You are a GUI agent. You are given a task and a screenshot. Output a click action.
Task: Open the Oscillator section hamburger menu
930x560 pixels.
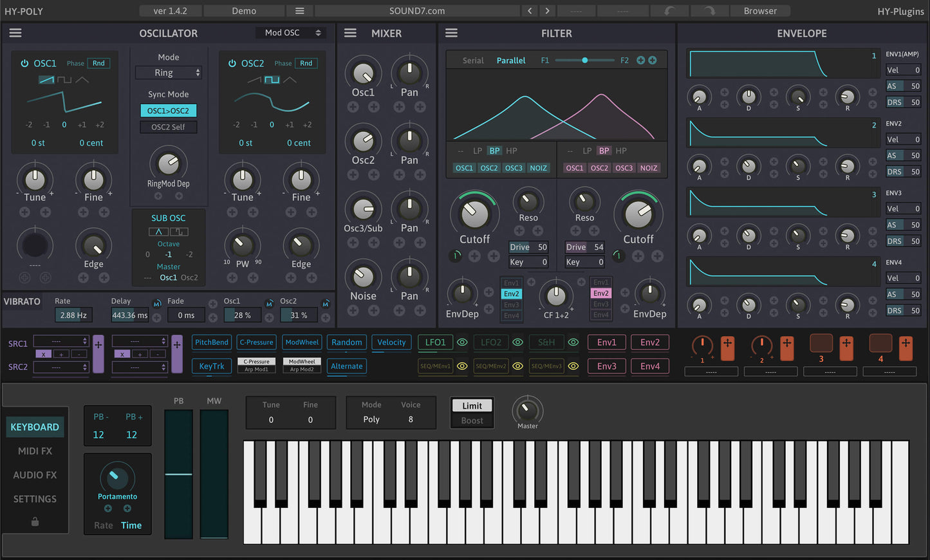click(x=15, y=33)
